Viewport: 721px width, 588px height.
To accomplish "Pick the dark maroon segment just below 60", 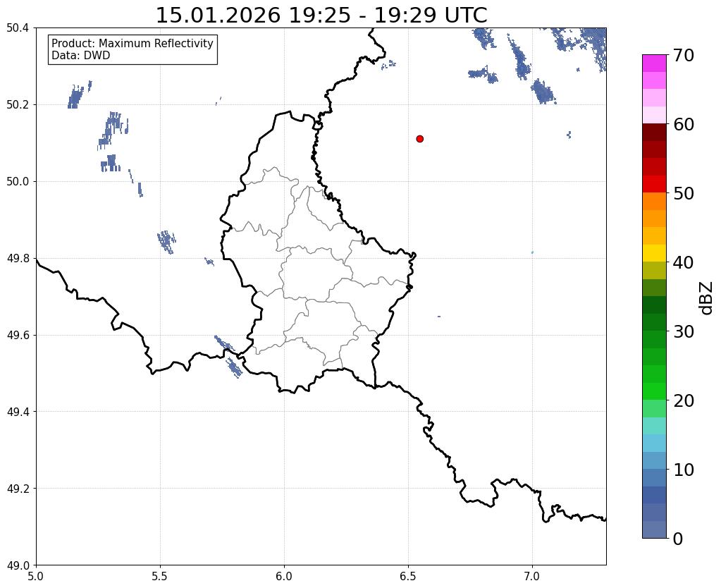I will tap(654, 133).
